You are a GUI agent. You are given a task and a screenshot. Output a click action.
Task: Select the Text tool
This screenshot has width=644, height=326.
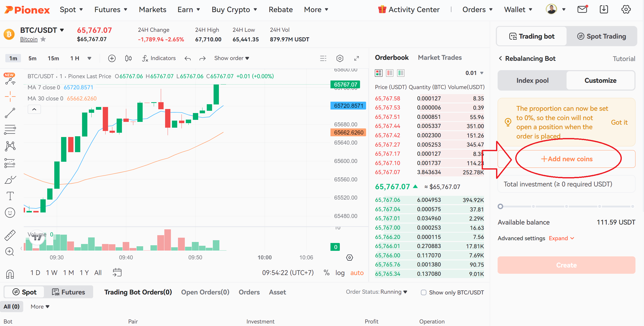click(10, 196)
